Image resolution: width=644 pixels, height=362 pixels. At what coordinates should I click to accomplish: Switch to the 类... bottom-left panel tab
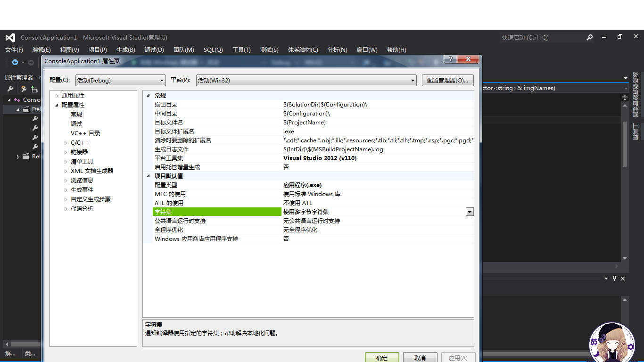click(30, 353)
